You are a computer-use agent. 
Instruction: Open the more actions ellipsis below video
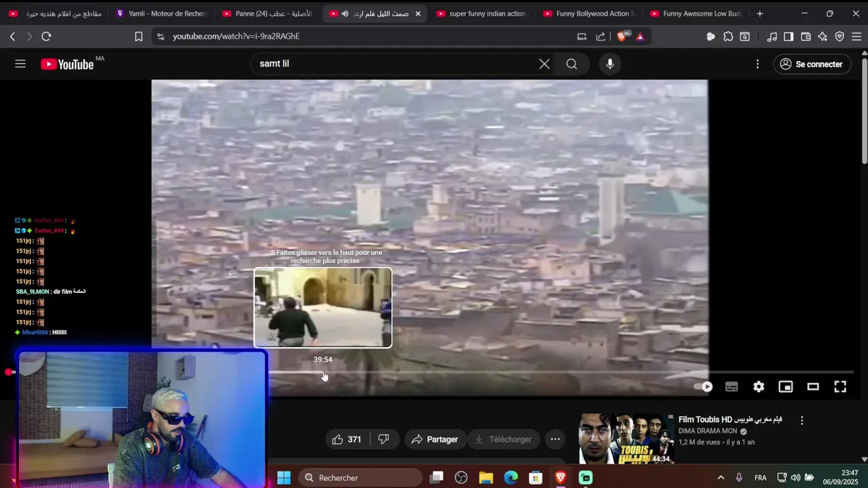click(x=555, y=439)
